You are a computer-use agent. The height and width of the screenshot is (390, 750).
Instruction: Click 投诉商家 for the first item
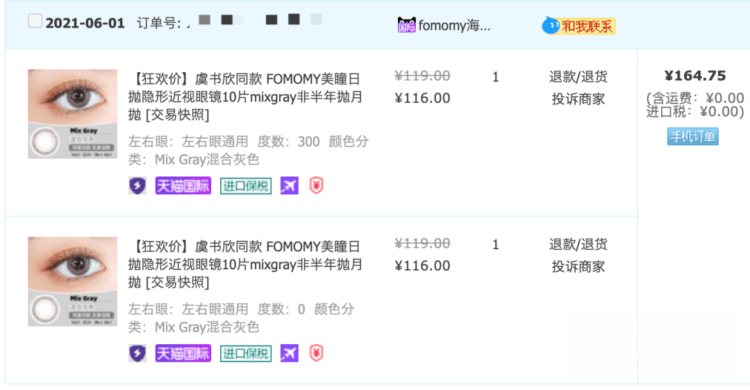click(x=578, y=99)
